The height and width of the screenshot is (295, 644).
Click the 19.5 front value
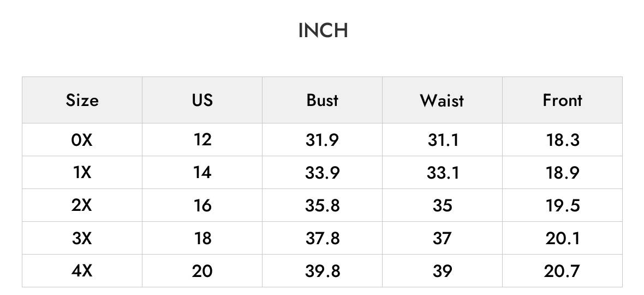(562, 205)
